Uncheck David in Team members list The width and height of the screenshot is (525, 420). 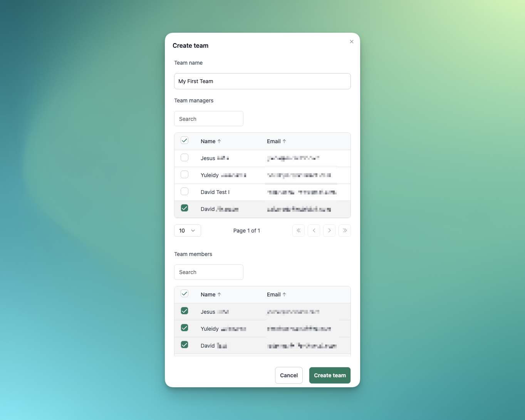185,345
